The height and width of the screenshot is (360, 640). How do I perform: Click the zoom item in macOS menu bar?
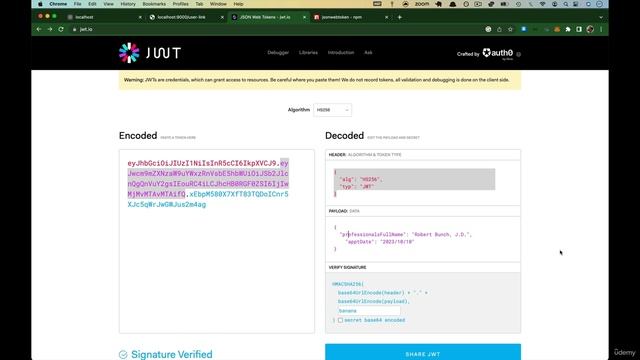(x=422, y=4)
